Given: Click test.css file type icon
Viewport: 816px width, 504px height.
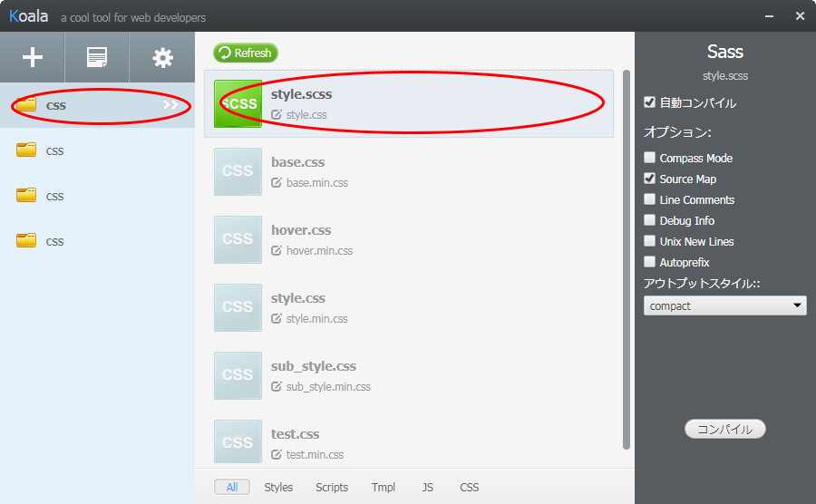Looking at the screenshot, I should [x=238, y=441].
